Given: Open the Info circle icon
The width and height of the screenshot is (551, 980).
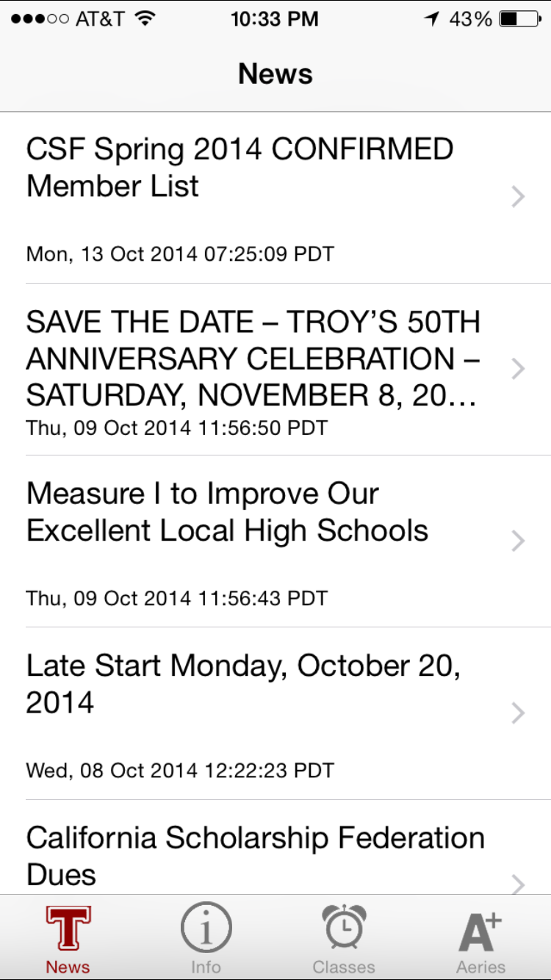Looking at the screenshot, I should point(206,928).
